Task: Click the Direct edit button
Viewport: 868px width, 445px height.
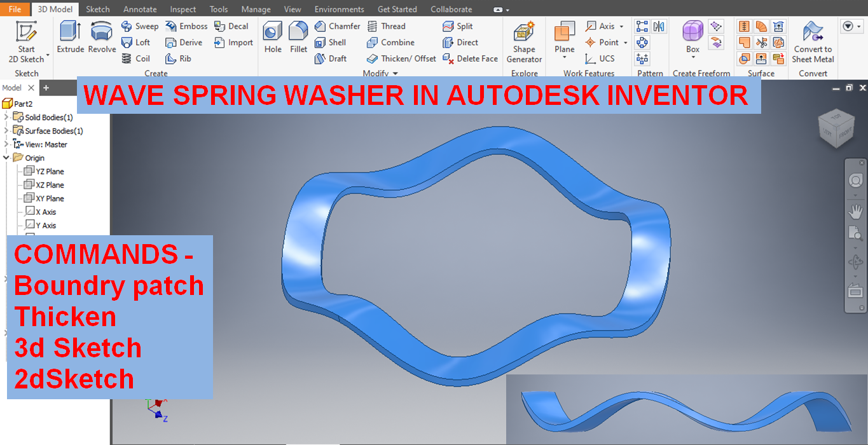Action: pyautogui.click(x=460, y=42)
